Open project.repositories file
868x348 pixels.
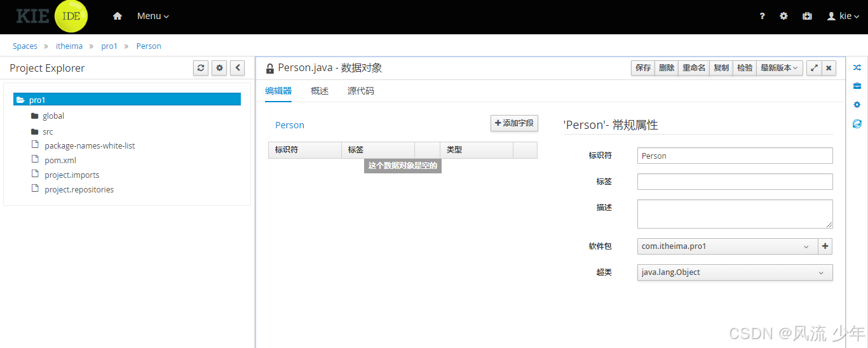79,190
